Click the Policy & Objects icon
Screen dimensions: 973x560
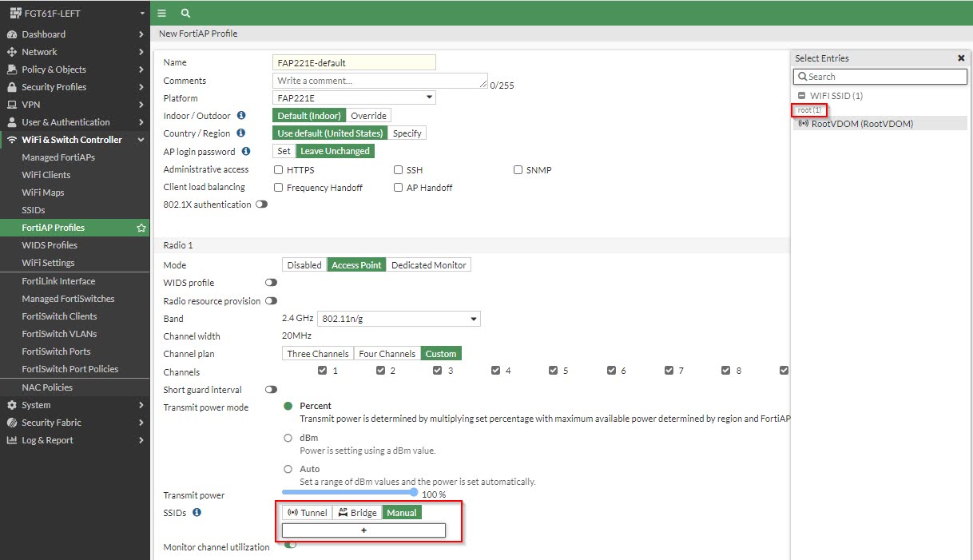(12, 70)
